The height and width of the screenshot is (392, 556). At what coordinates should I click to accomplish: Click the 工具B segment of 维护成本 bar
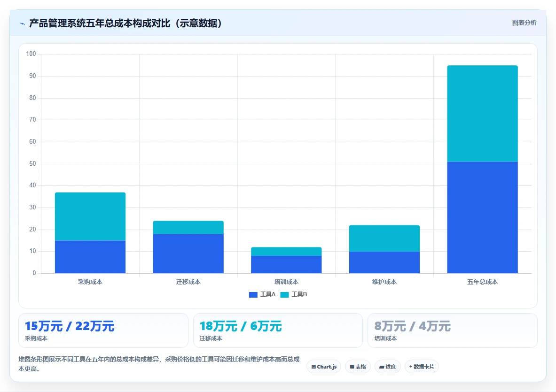(x=384, y=238)
